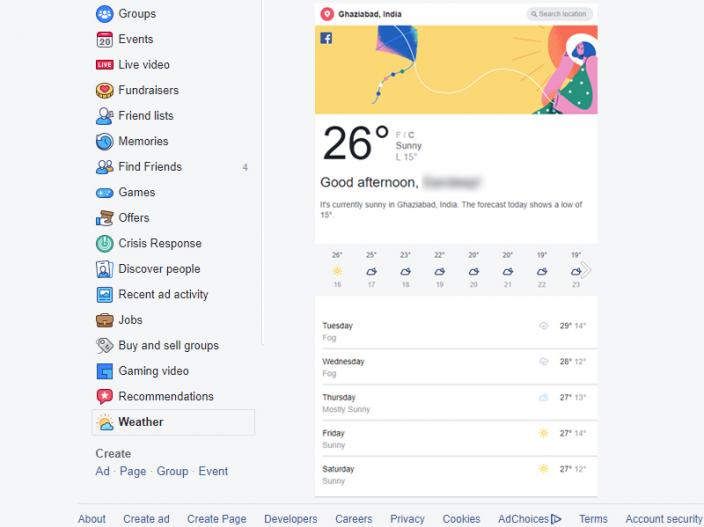Open the Groups icon in sidebar
The width and height of the screenshot is (704, 527).
tap(104, 14)
